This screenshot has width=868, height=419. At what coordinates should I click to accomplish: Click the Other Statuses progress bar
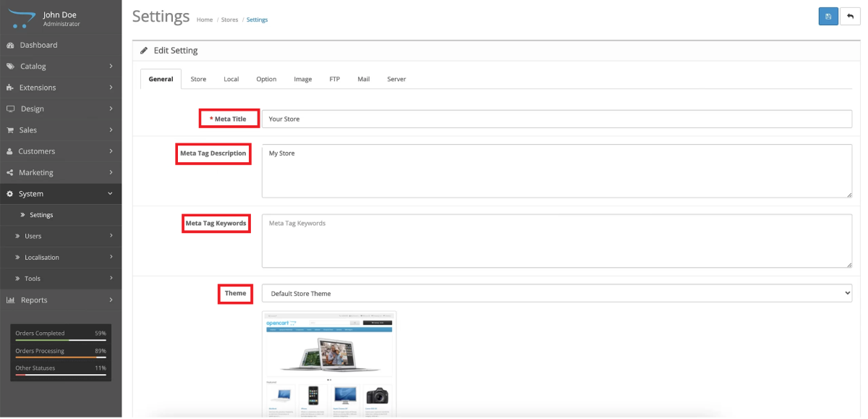click(61, 375)
